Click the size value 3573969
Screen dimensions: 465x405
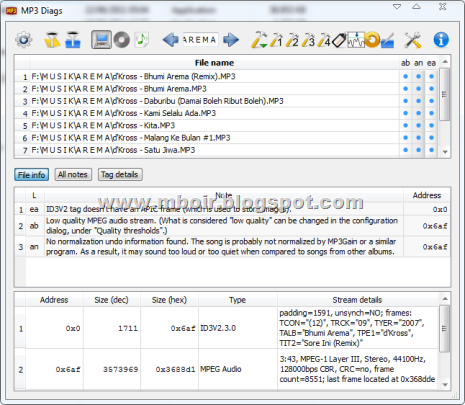point(121,369)
